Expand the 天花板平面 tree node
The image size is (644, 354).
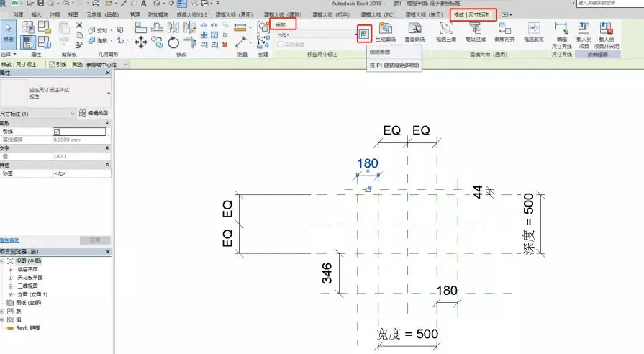click(10, 278)
